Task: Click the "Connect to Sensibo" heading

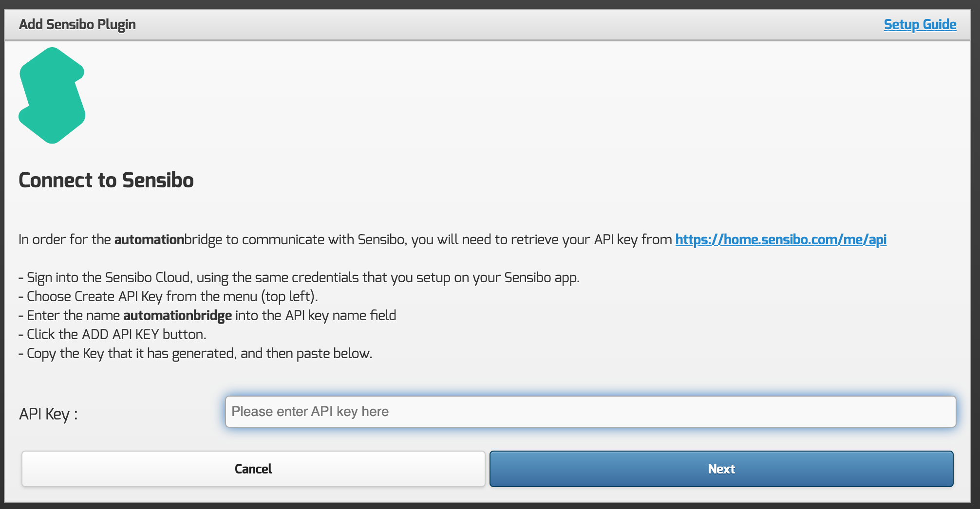Action: pyautogui.click(x=106, y=180)
